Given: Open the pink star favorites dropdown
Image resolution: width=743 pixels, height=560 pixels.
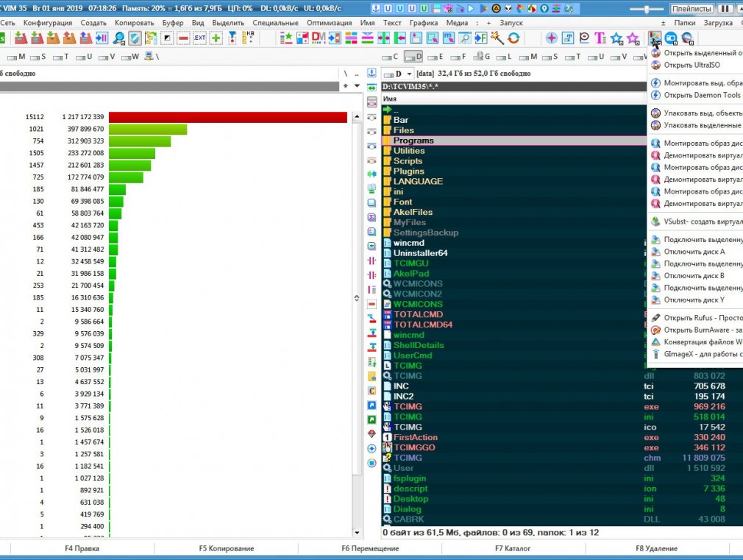Looking at the screenshot, I should 633,38.
